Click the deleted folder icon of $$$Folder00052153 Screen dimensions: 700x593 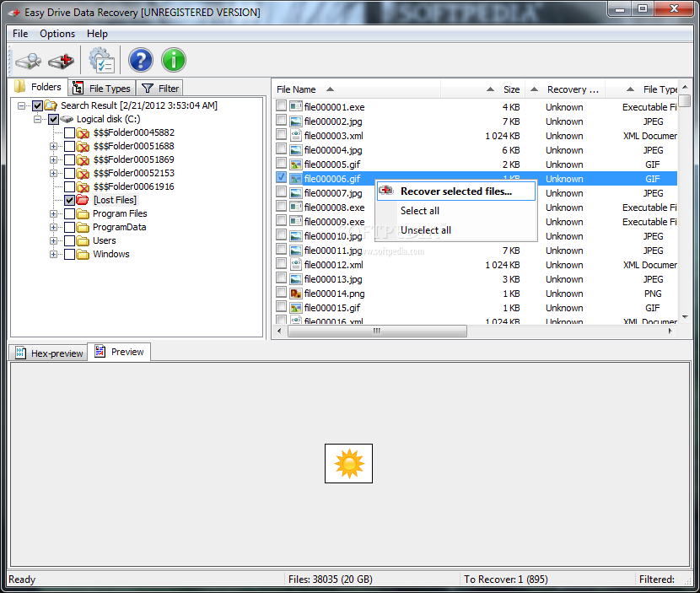(x=83, y=173)
